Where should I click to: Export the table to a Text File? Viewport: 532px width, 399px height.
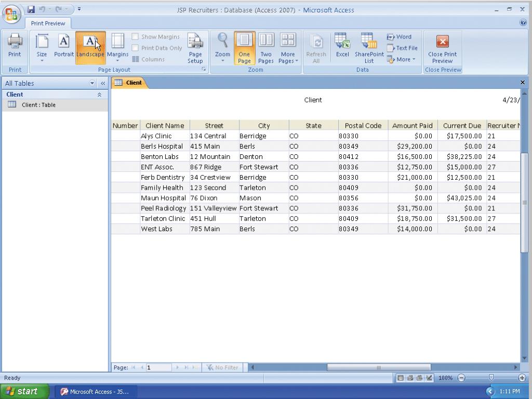(402, 48)
